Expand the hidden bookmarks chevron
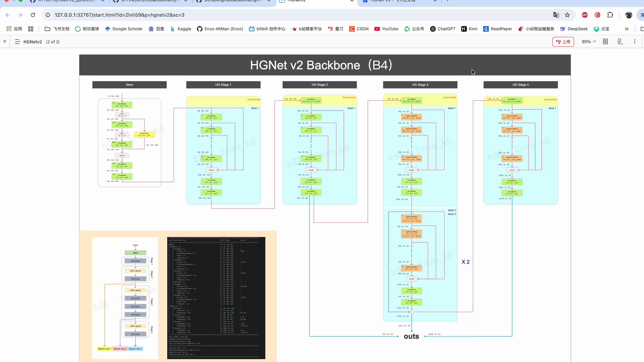The width and height of the screenshot is (644, 362). [x=627, y=29]
